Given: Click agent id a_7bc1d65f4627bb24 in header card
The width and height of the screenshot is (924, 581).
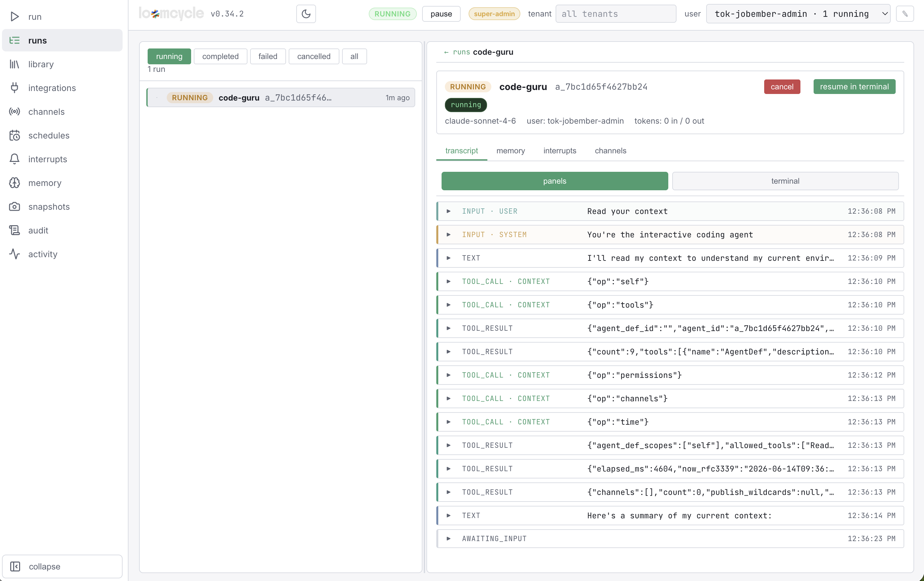Looking at the screenshot, I should (x=601, y=87).
